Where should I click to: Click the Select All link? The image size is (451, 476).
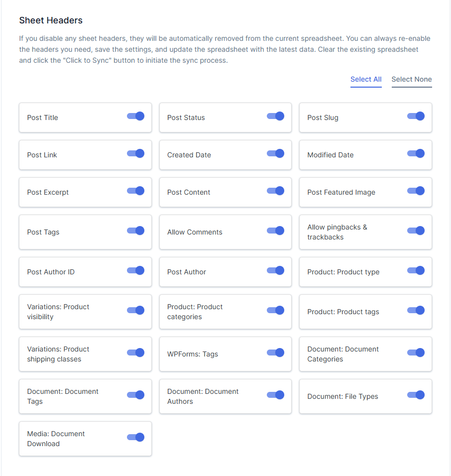[x=366, y=79]
